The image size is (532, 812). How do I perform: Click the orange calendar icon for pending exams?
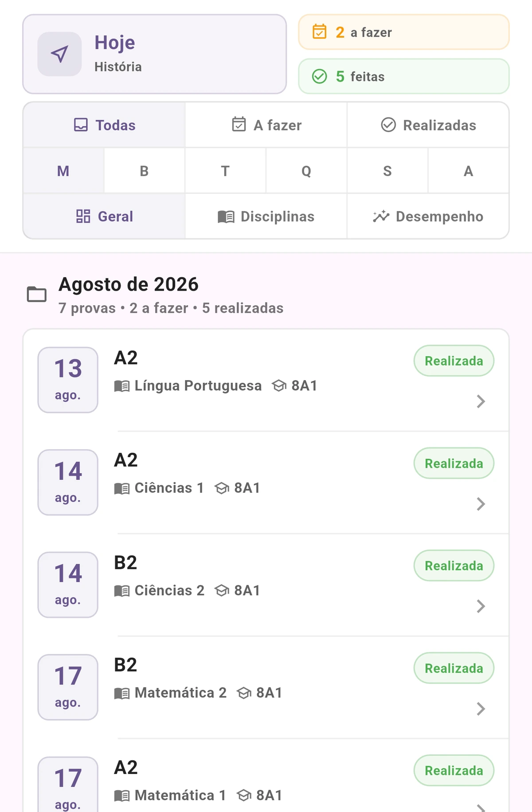tap(320, 32)
